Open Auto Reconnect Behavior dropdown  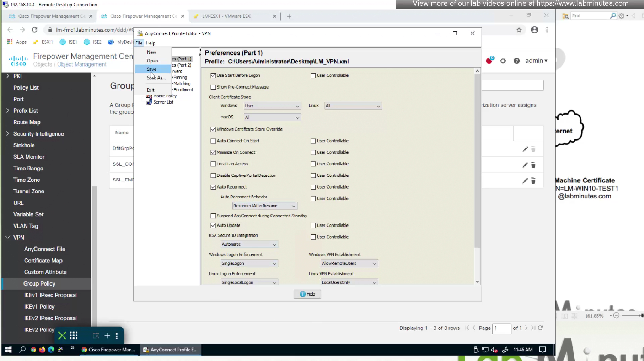(x=264, y=206)
